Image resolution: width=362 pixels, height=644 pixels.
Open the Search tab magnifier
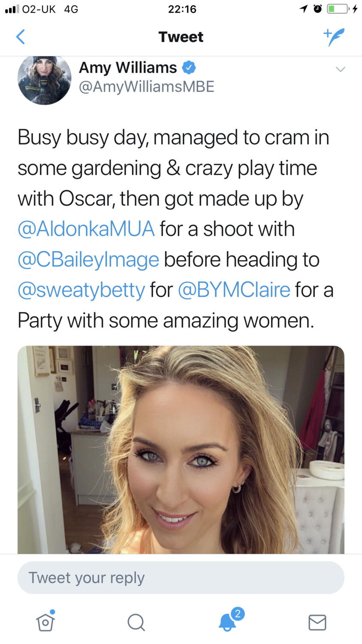(x=136, y=622)
